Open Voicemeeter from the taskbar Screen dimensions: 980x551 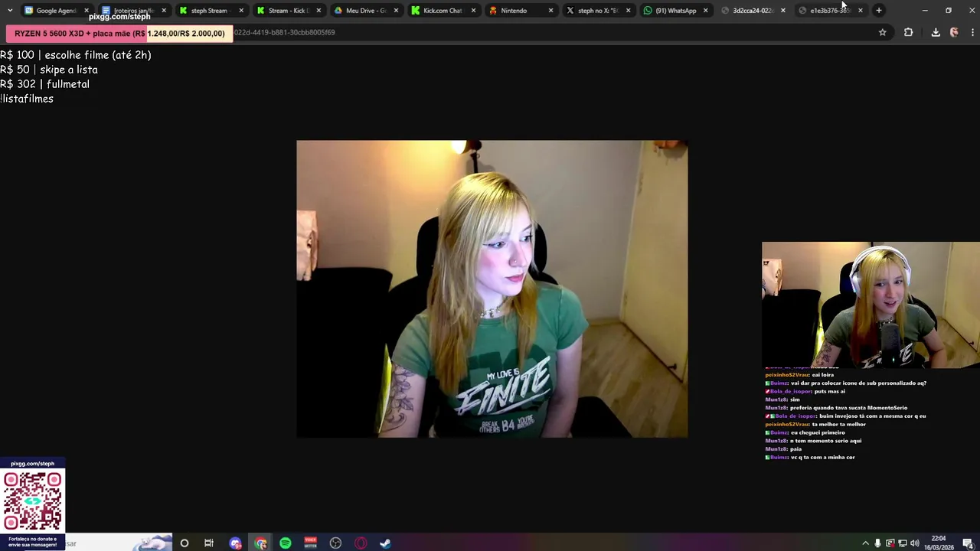click(x=310, y=543)
